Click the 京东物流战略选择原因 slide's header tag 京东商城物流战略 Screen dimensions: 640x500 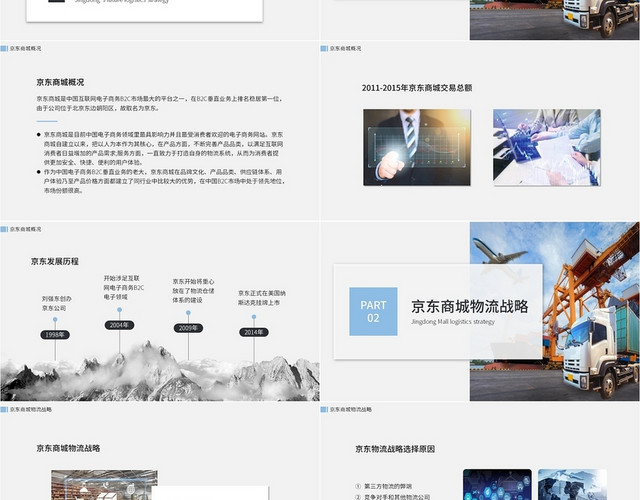[x=351, y=409]
